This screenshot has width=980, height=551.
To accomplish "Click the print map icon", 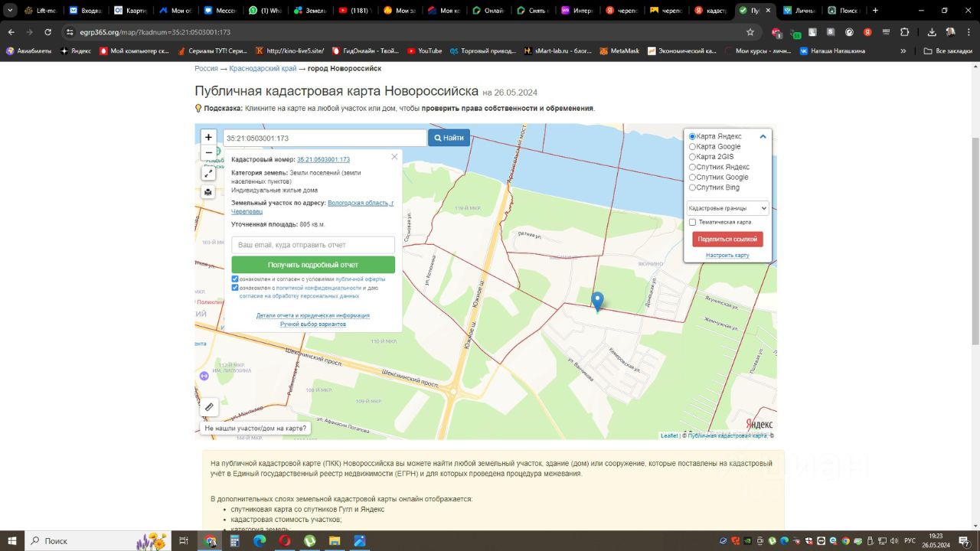I will point(208,192).
